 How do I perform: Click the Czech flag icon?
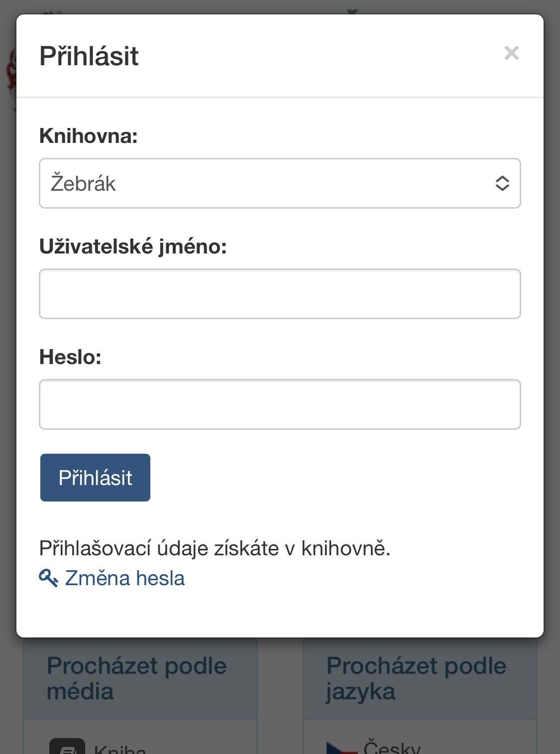(340, 748)
